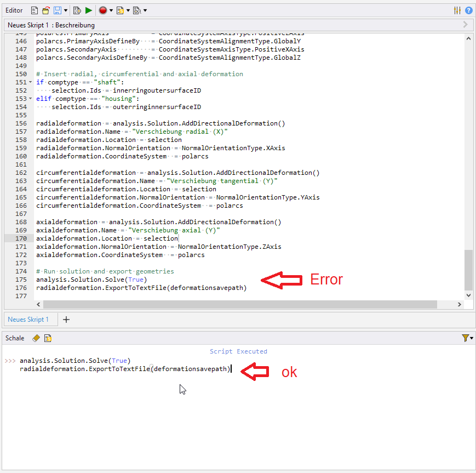The height and width of the screenshot is (473, 476).
Task: Click the Editor panel label
Action: (14, 10)
